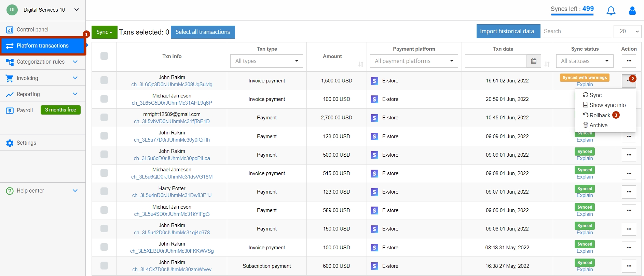Click the Help center question icon

point(10,191)
